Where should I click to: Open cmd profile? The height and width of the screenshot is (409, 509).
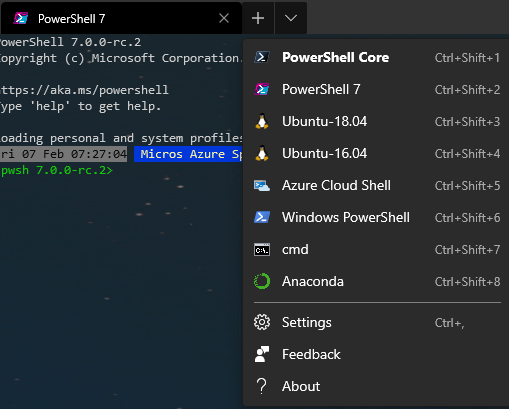click(x=377, y=249)
